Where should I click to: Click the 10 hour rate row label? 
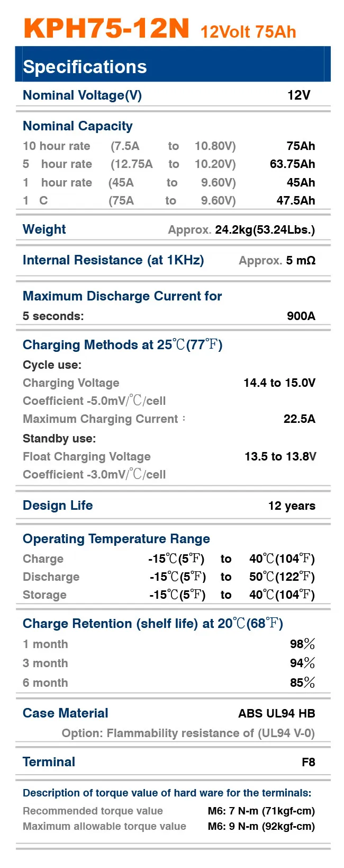point(57,146)
